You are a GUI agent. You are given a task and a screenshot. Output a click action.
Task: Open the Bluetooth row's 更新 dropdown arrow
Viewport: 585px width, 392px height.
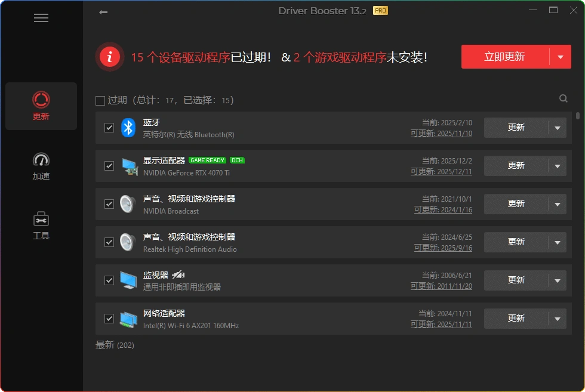(558, 127)
